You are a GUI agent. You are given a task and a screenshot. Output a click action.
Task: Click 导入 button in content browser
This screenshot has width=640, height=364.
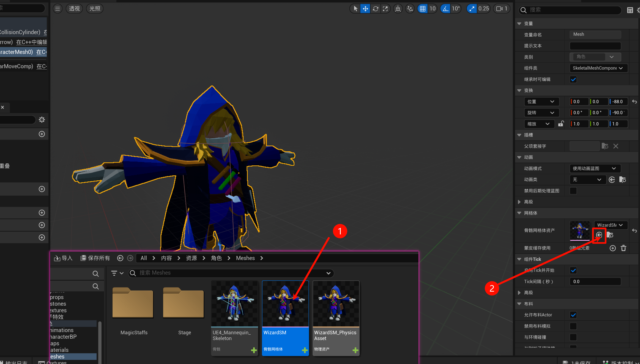(x=63, y=258)
